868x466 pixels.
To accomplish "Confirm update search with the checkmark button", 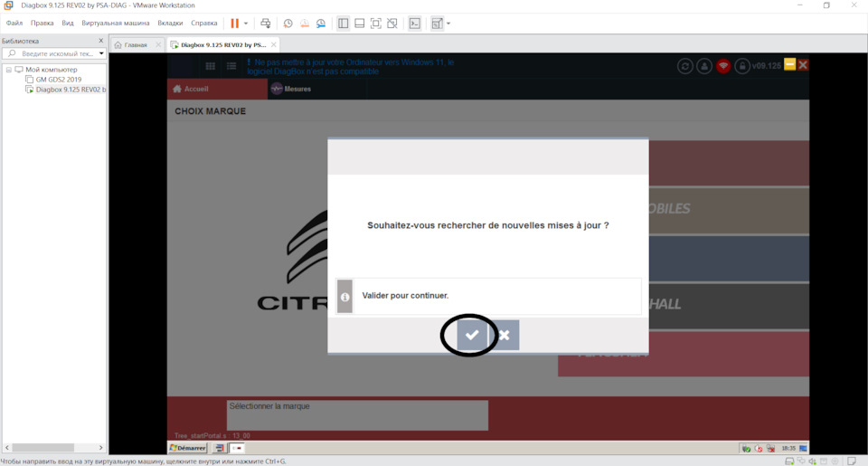I will (472, 335).
